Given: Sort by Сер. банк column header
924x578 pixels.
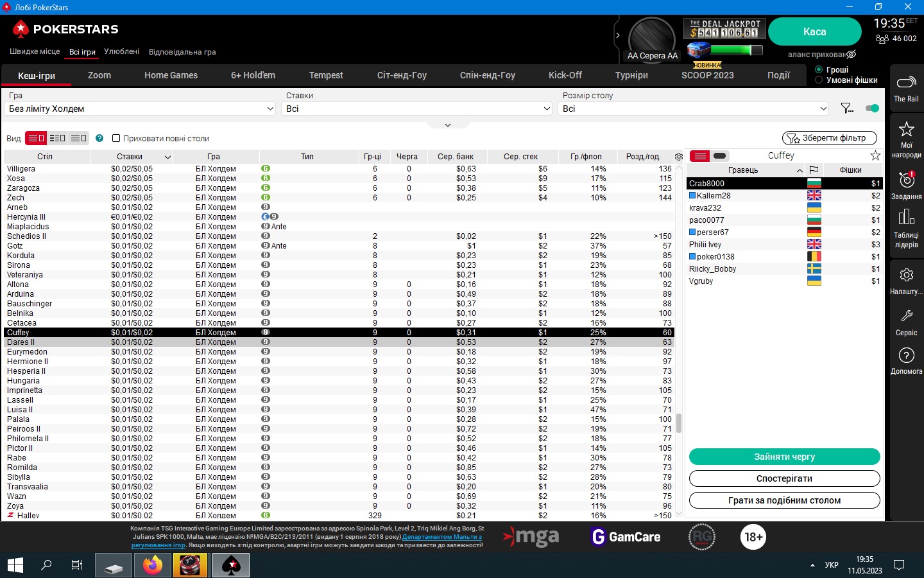Looking at the screenshot, I should coord(456,156).
